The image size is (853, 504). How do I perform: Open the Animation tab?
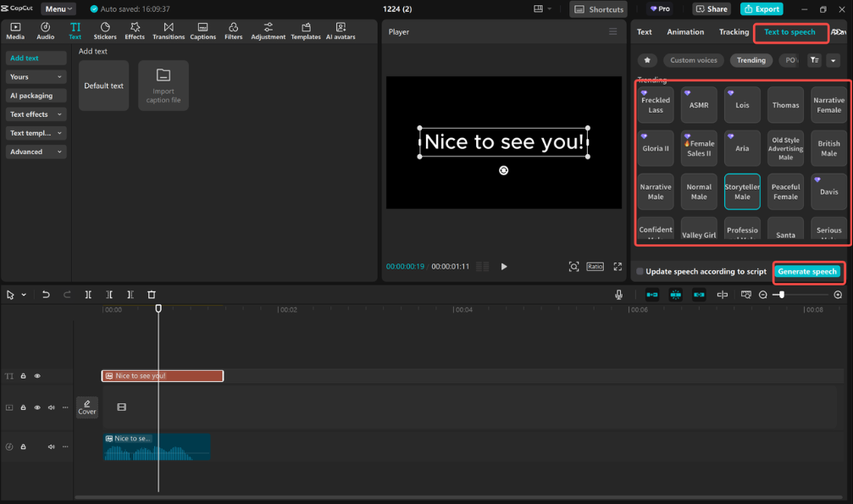(x=685, y=31)
